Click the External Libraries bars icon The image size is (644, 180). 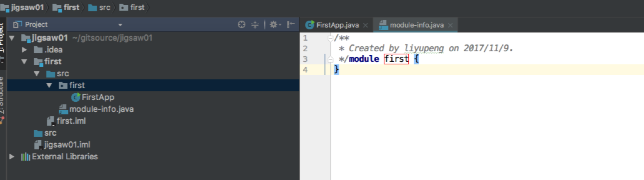[26, 157]
